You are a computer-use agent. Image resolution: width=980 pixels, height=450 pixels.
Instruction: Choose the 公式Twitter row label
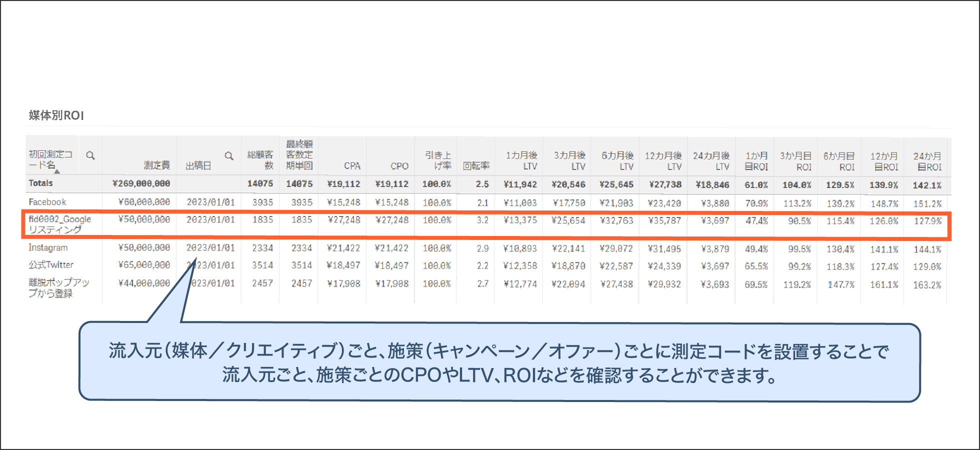click(51, 265)
